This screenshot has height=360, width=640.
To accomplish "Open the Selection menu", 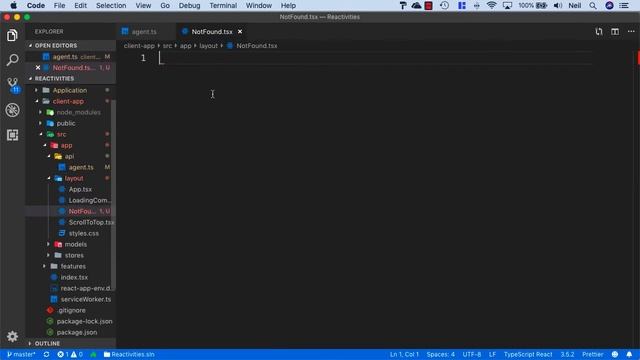I will pyautogui.click(x=111, y=5).
